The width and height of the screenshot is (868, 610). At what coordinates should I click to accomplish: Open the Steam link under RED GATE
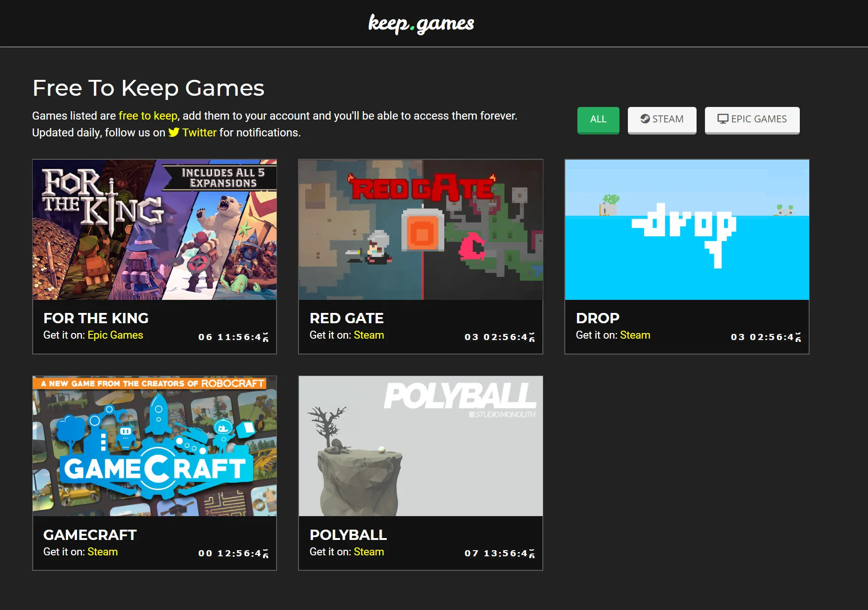click(x=369, y=335)
